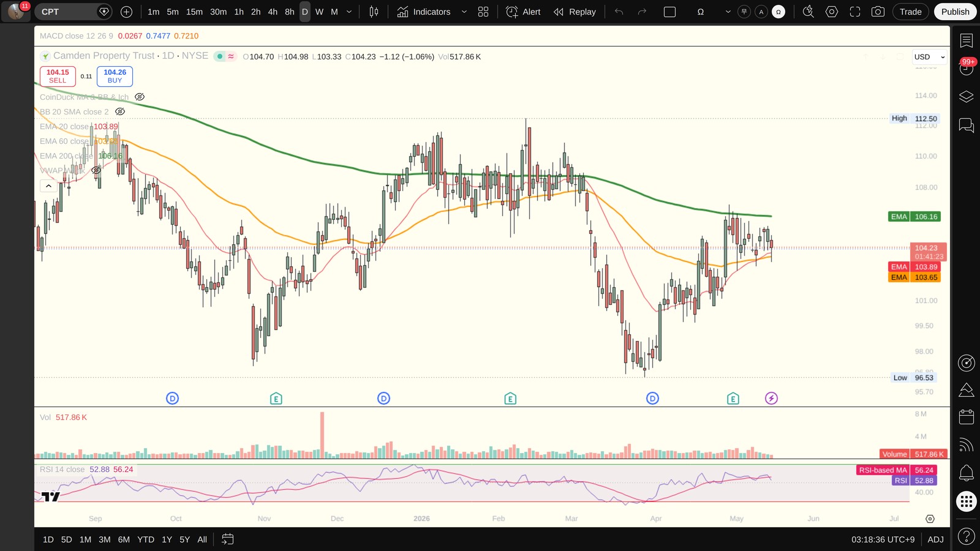980x551 pixels.
Task: Click the 104.26 BUY button
Action: 115,76
